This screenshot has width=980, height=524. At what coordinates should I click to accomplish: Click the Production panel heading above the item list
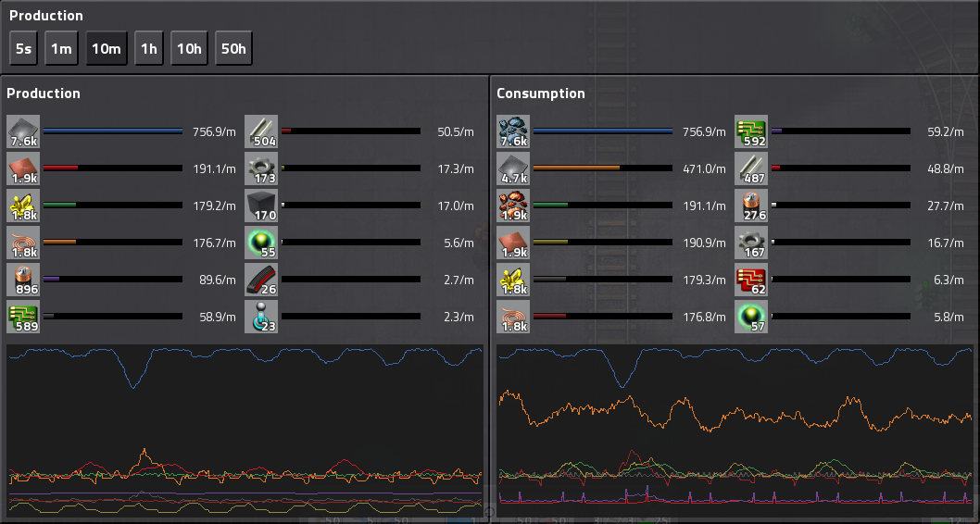pos(44,94)
